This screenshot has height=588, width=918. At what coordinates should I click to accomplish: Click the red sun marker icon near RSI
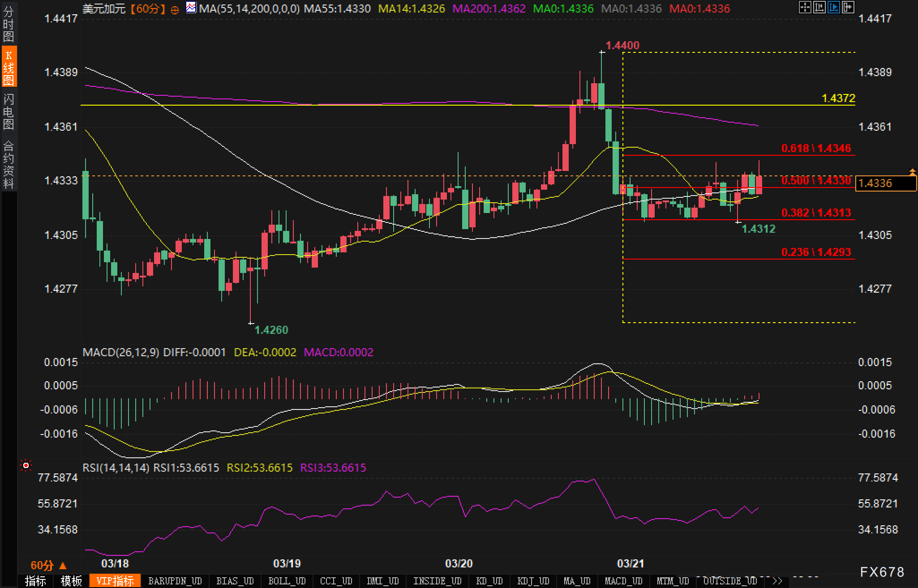coord(26,466)
